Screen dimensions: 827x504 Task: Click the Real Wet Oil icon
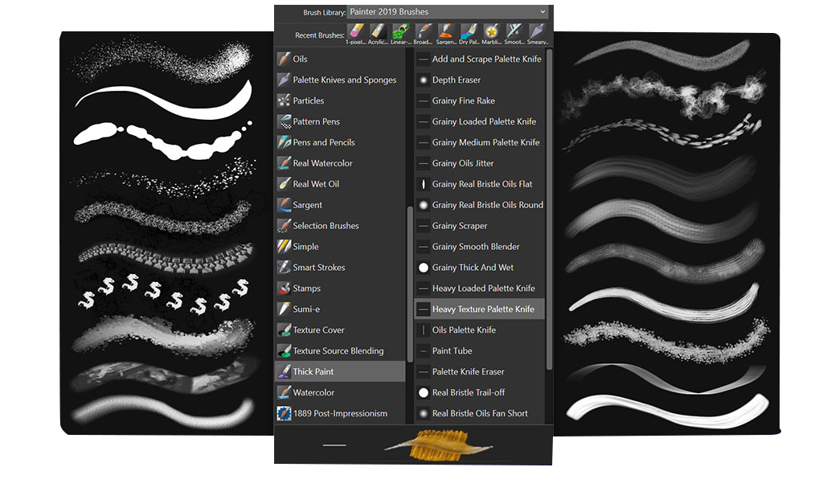tap(284, 183)
